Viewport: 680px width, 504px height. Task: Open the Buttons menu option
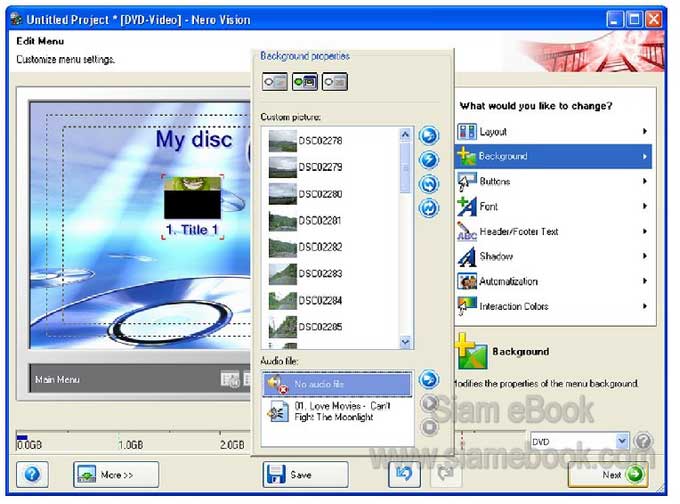point(553,181)
